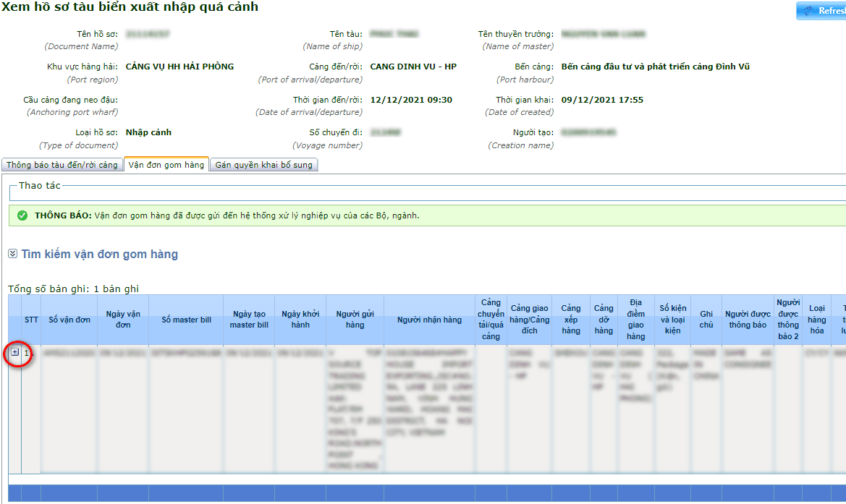The image size is (846, 504).
Task: Expand row 1 with the plus icon
Action: [15, 352]
